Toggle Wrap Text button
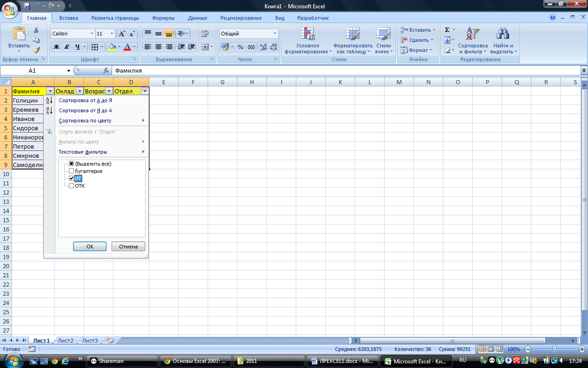This screenshot has width=588, height=368. (x=205, y=34)
